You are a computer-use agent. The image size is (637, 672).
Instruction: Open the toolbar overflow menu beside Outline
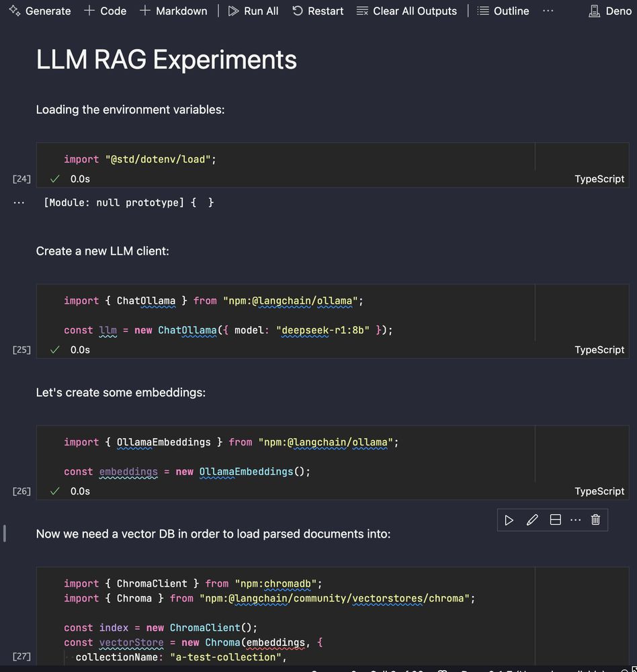548,11
